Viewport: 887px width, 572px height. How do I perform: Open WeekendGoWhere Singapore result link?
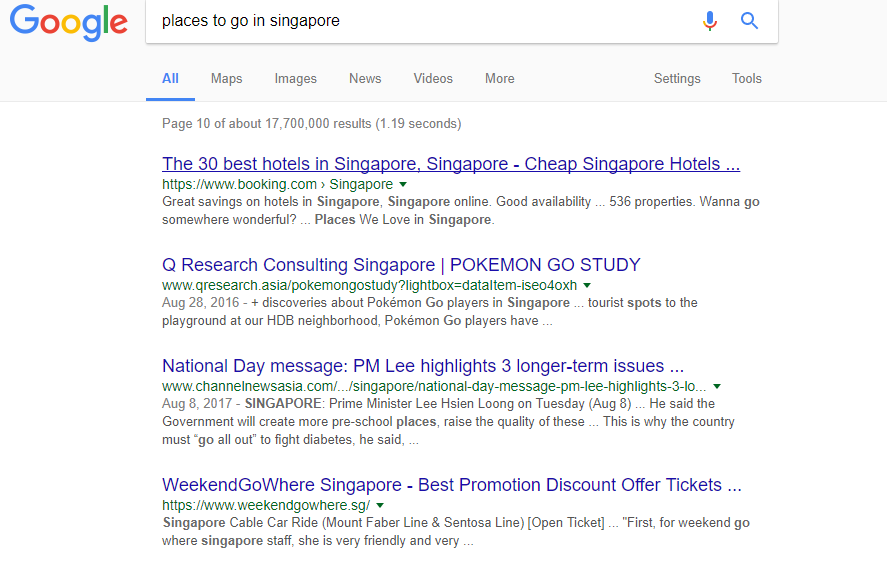pos(451,485)
